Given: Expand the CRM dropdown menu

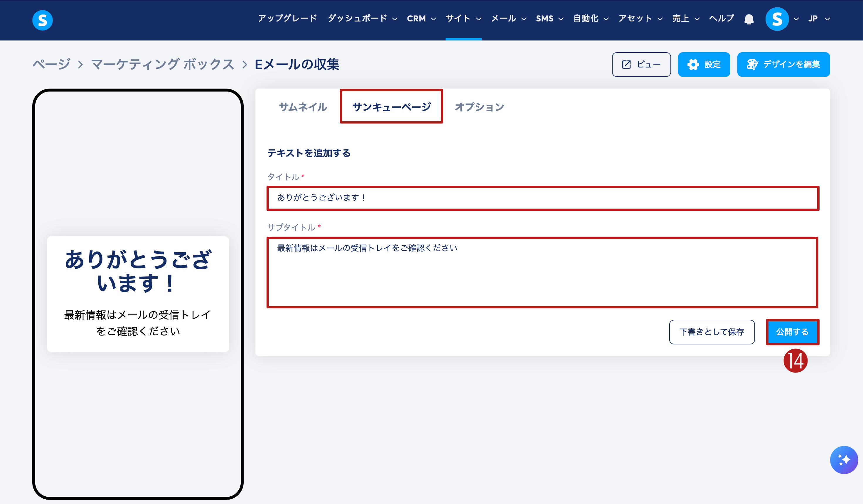Looking at the screenshot, I should (421, 18).
